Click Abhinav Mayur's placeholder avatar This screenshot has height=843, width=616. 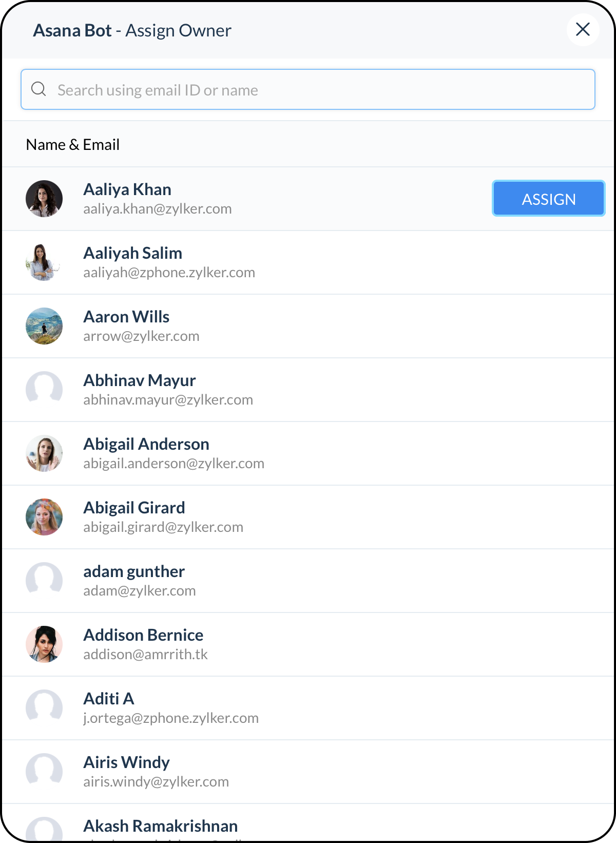click(44, 390)
